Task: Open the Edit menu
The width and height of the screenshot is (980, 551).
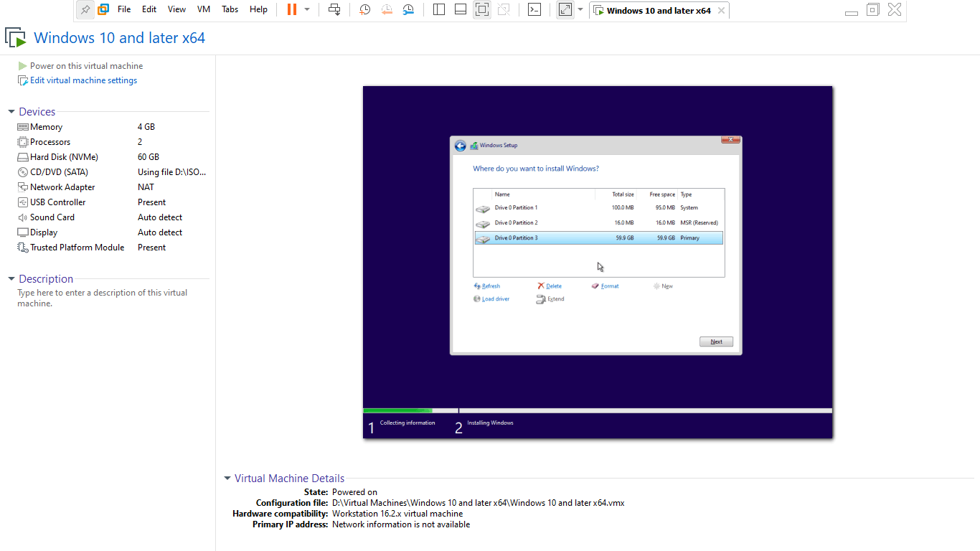Action: tap(149, 9)
